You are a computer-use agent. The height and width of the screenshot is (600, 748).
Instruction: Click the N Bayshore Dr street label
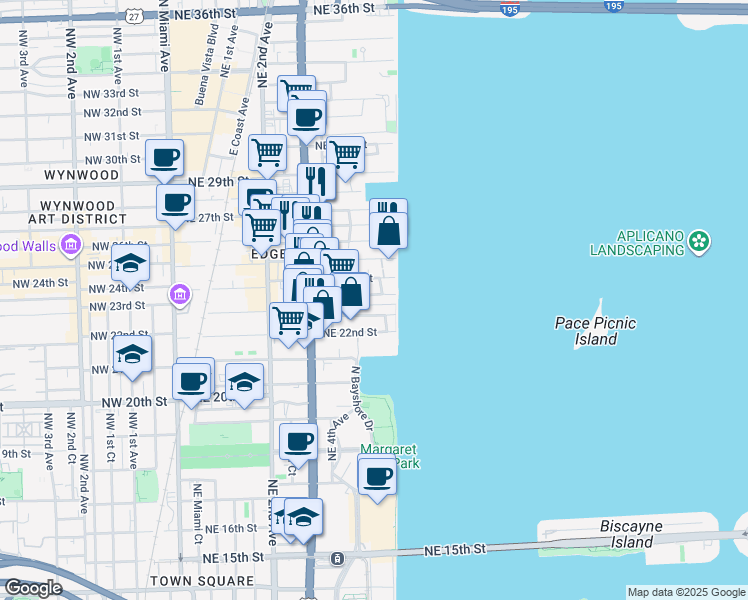click(362, 398)
